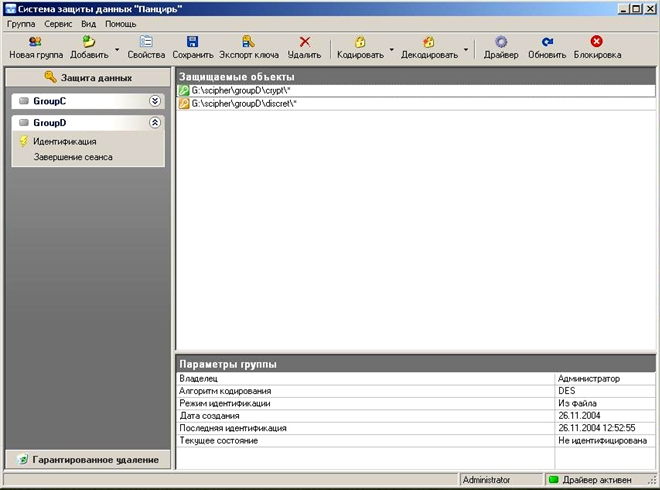Click the Сохранить floppy disk icon
The width and height of the screenshot is (660, 490).
coord(193,42)
